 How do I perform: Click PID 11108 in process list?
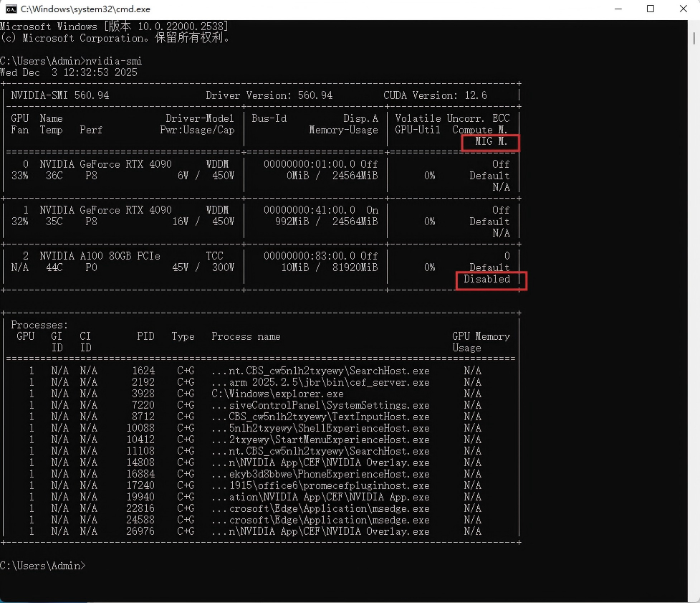pyautogui.click(x=140, y=451)
